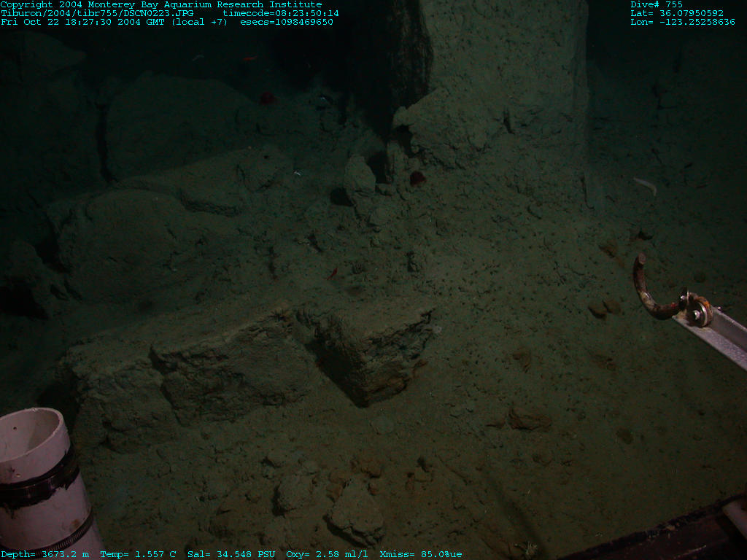Click the Lon= -123.25258636 readout

(x=682, y=22)
